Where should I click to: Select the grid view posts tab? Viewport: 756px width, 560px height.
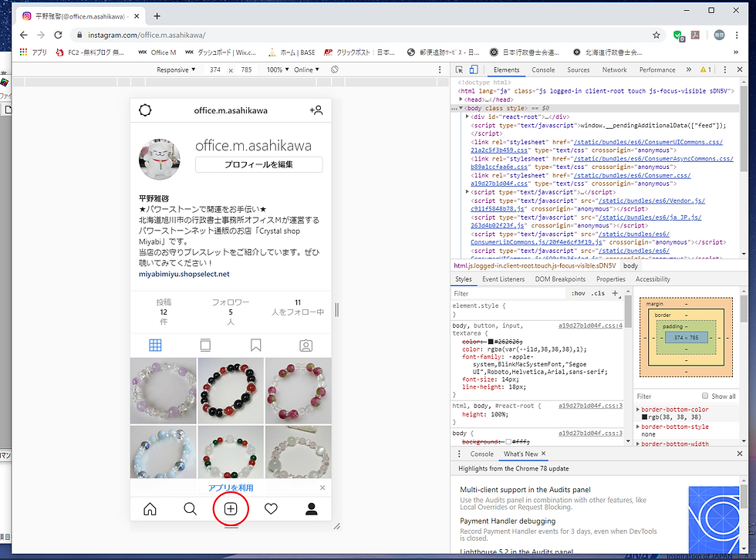155,345
